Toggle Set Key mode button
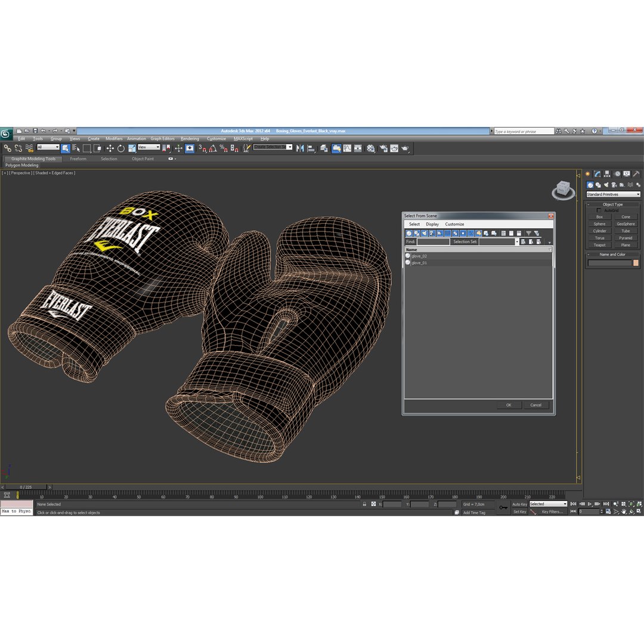Image resolution: width=644 pixels, height=644 pixels. pyautogui.click(x=519, y=512)
